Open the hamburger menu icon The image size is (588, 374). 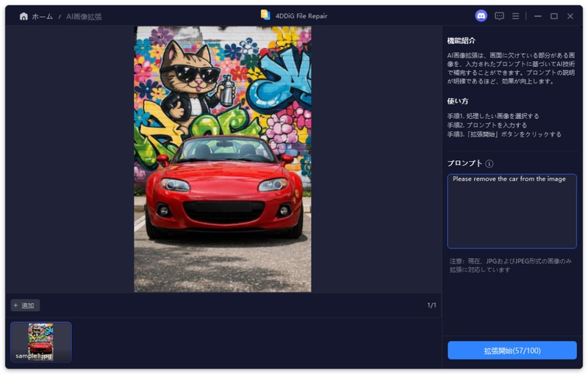click(x=516, y=16)
